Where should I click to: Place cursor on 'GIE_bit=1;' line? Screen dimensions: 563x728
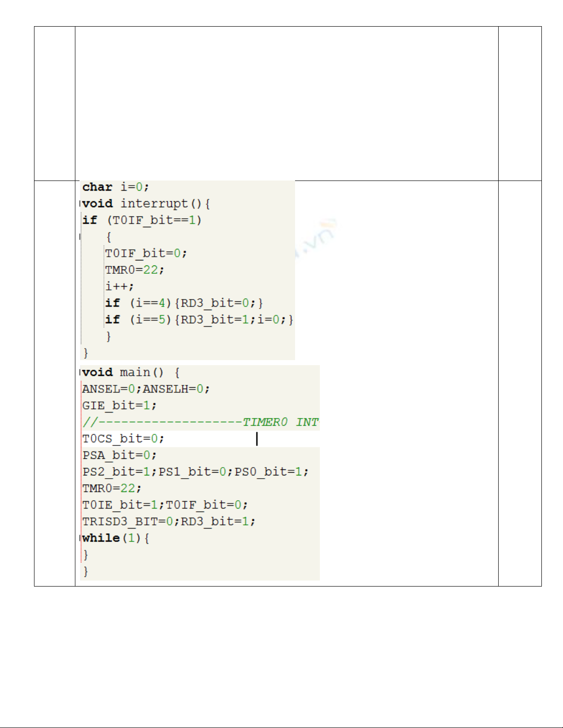coord(119,406)
